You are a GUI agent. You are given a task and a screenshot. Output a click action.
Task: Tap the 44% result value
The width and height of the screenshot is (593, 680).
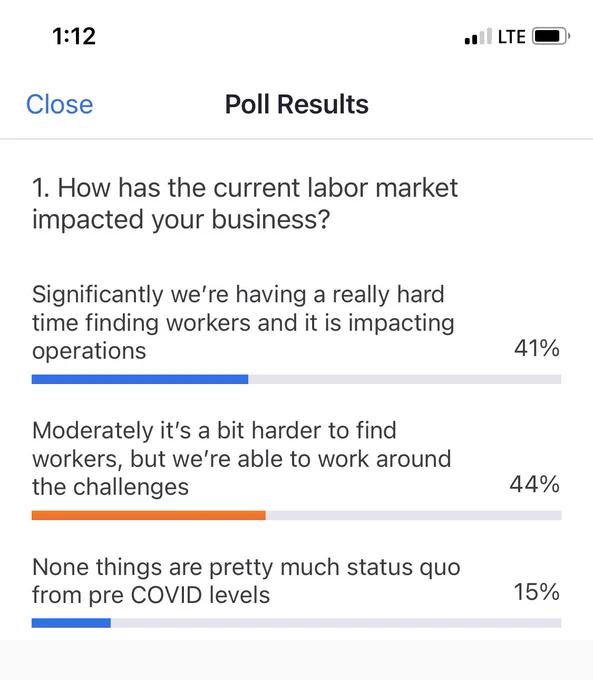[x=535, y=484]
